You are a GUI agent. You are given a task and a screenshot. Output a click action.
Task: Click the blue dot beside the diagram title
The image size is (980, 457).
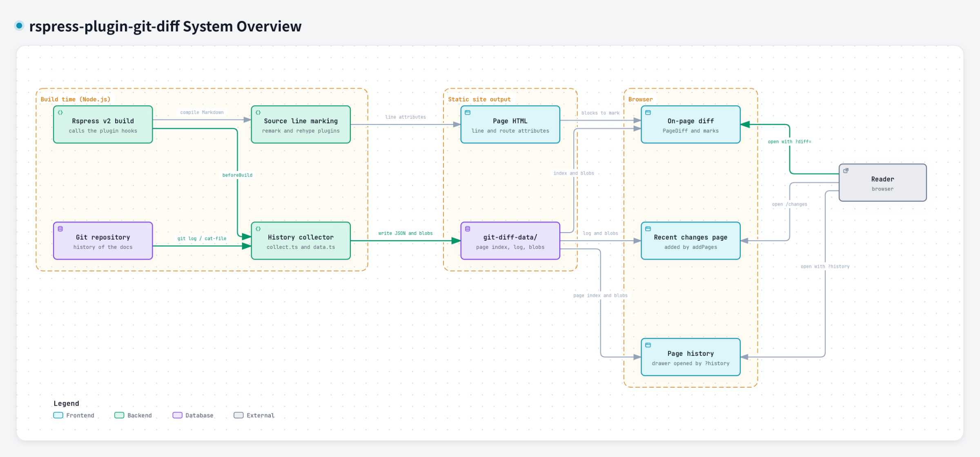click(x=19, y=26)
